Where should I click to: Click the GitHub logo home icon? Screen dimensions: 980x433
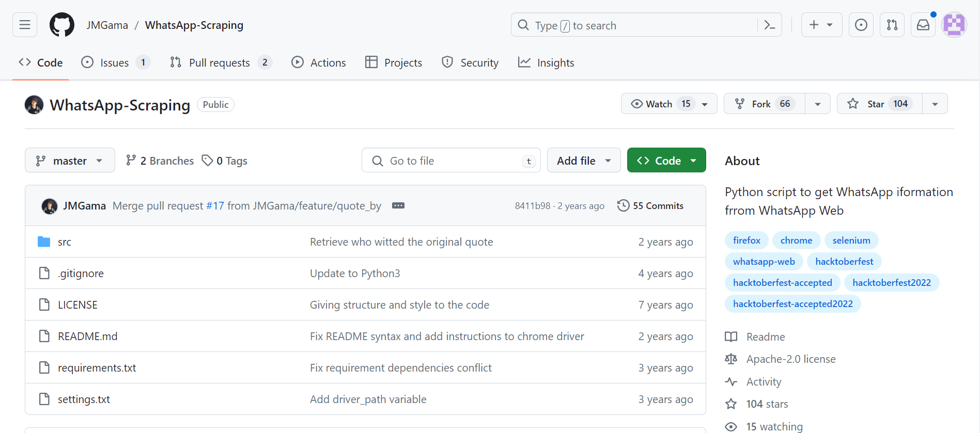[x=62, y=25]
